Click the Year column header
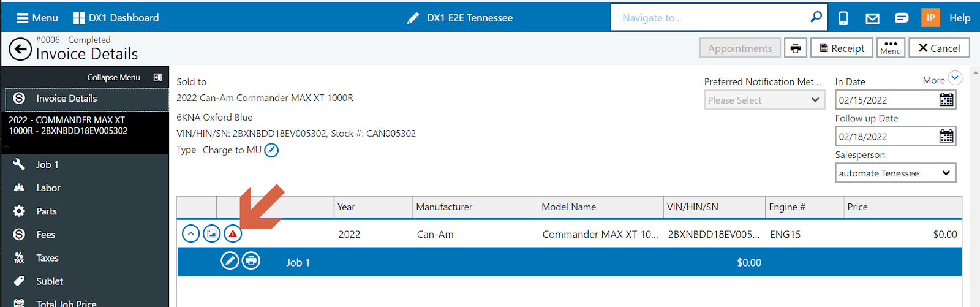This screenshot has height=307, width=980. tap(373, 207)
